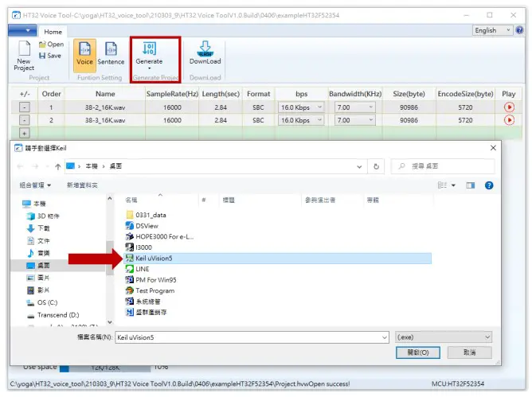Select Videos folder in navigation tree
532x397 pixels.
tap(38, 290)
